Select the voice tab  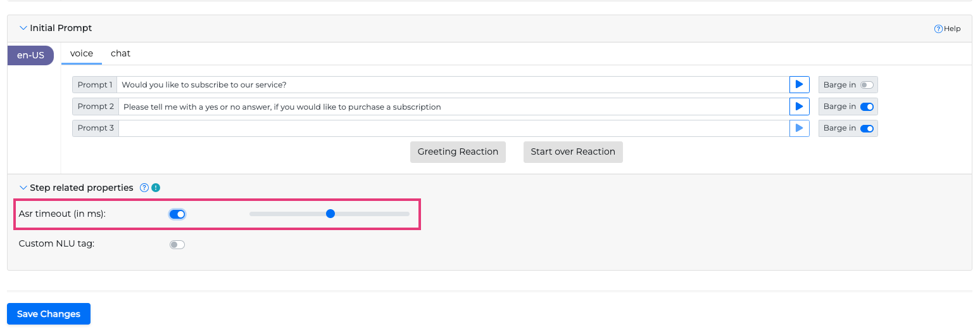pyautogui.click(x=82, y=53)
